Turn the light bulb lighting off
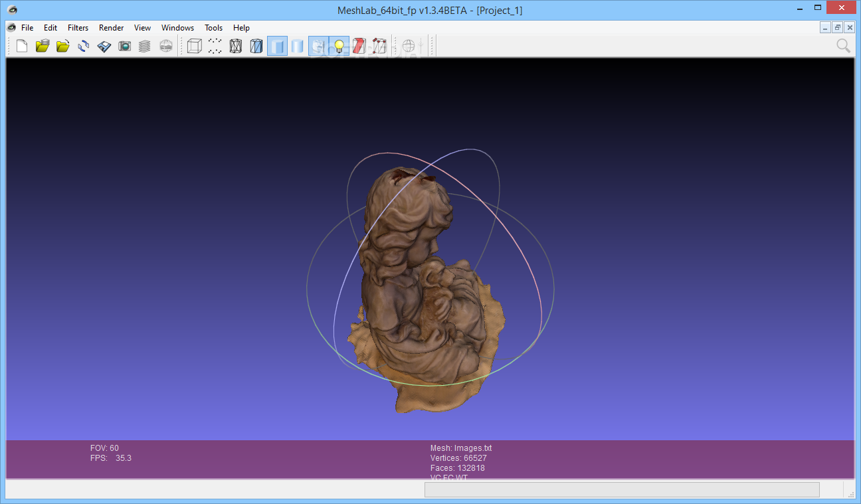 tap(339, 46)
